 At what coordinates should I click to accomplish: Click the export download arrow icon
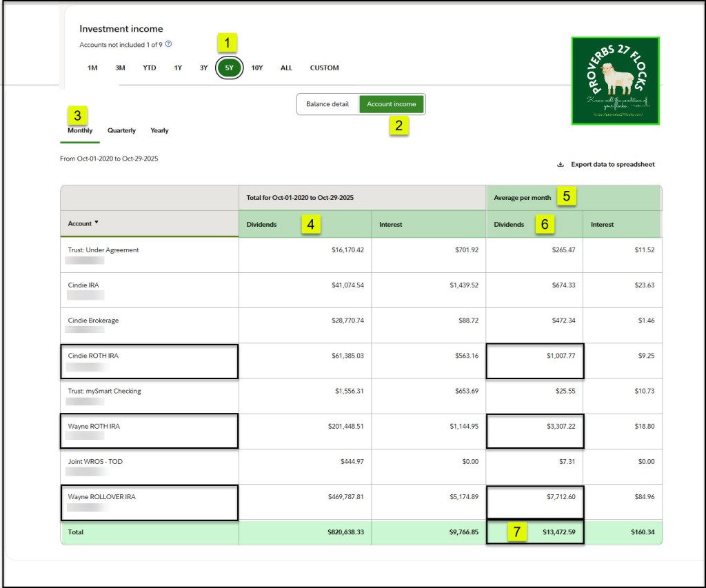click(561, 165)
